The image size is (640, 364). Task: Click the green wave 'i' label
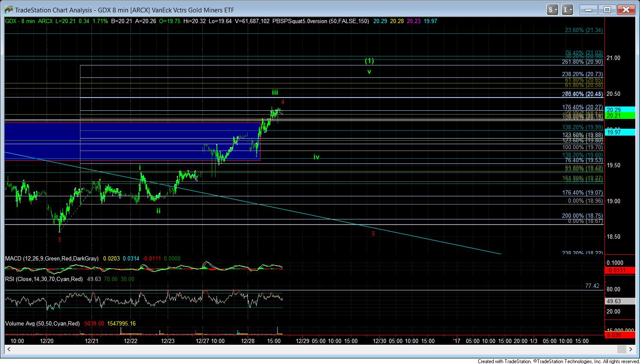139,167
